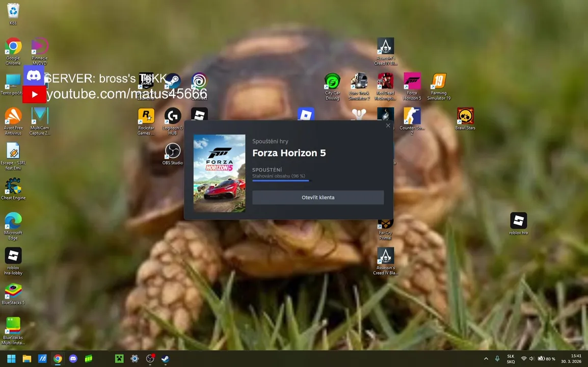Open the Koš recycle bin icon
Viewport: 588px width, 367px height.
click(x=13, y=14)
